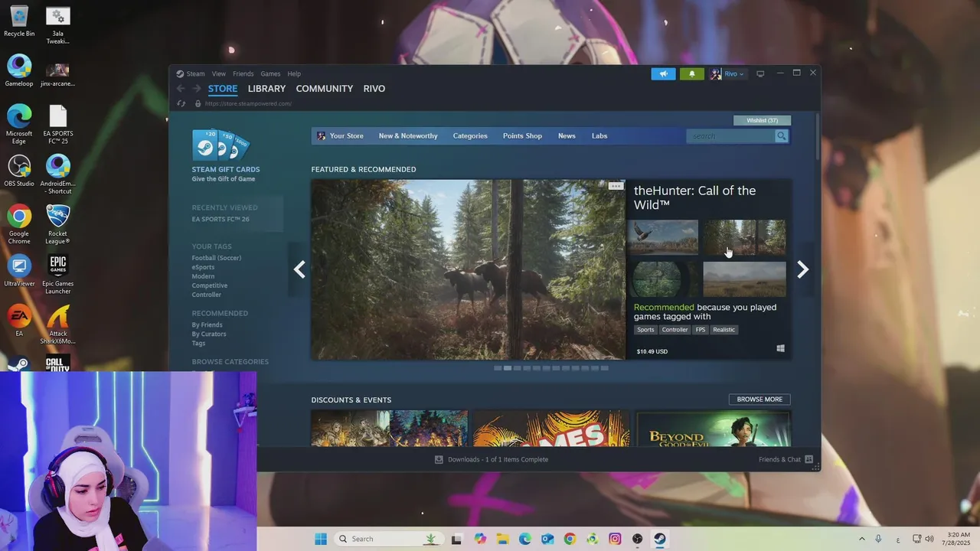Image resolution: width=980 pixels, height=551 pixels.
Task: Open the EA app desktop shortcut
Action: coord(19,321)
